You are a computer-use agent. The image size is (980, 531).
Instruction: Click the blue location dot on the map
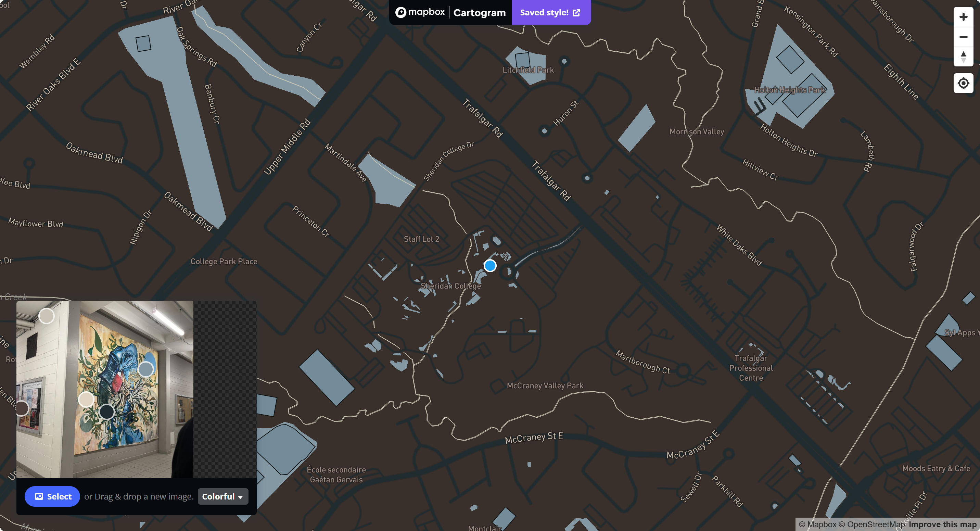tap(490, 266)
